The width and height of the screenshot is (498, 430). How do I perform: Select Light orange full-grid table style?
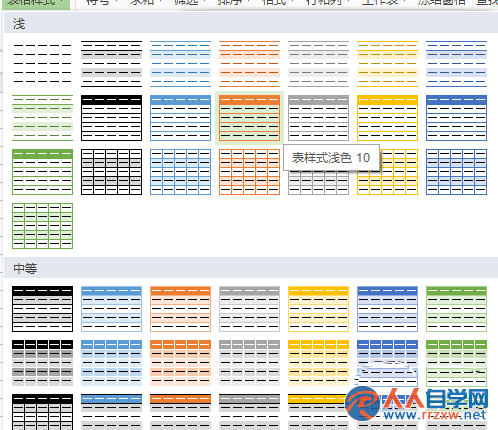pyautogui.click(x=249, y=172)
